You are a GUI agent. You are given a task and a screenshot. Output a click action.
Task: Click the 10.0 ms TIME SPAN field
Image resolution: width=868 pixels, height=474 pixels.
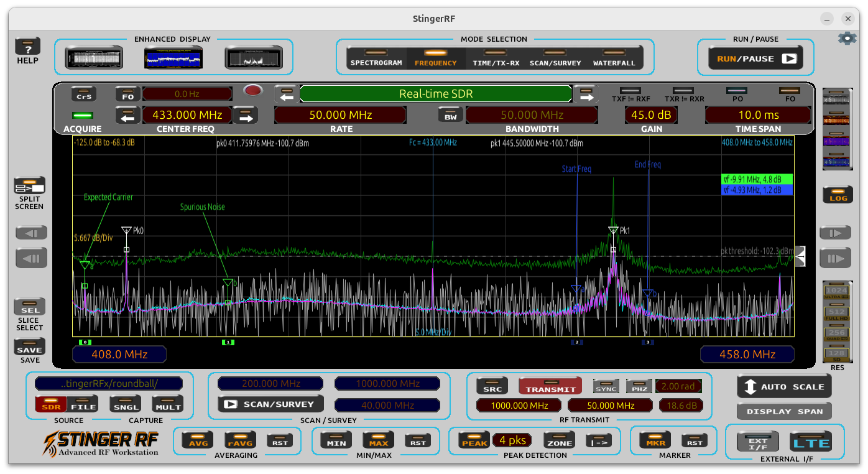click(758, 115)
